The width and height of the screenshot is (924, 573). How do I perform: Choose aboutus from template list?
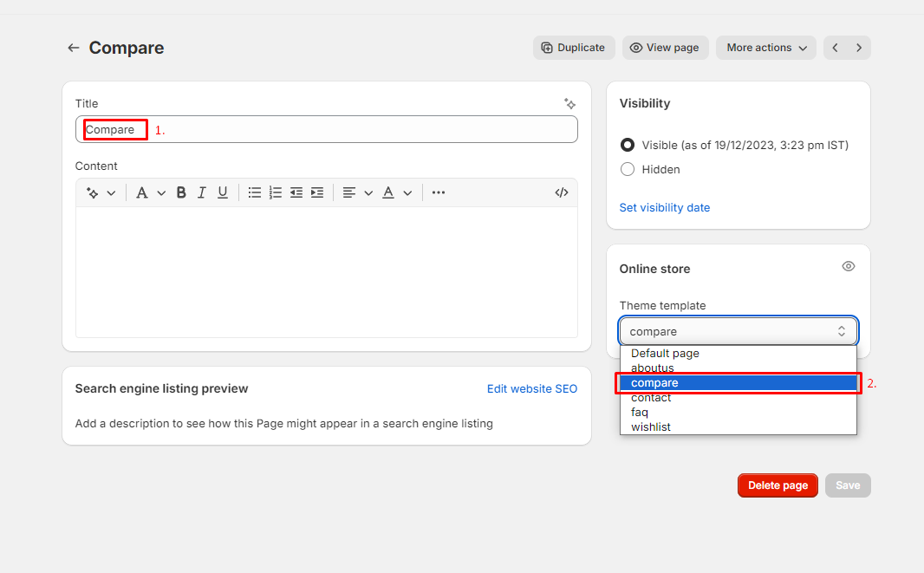pyautogui.click(x=739, y=368)
